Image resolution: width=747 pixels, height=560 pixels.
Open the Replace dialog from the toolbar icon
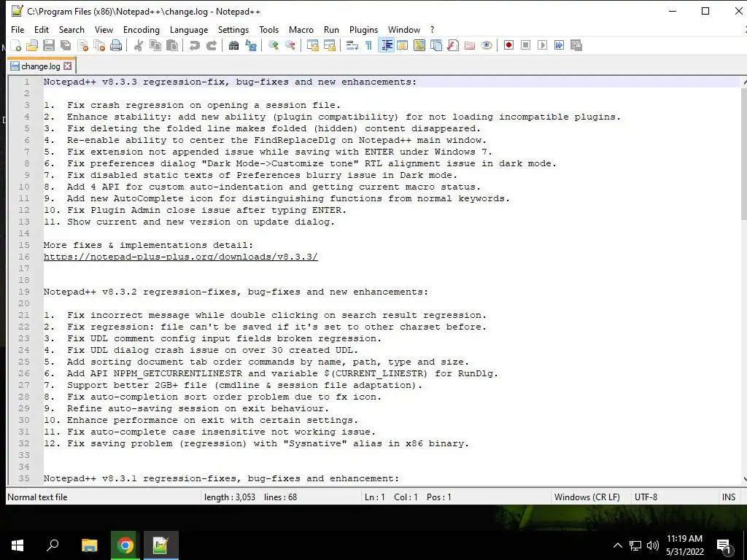tap(251, 45)
